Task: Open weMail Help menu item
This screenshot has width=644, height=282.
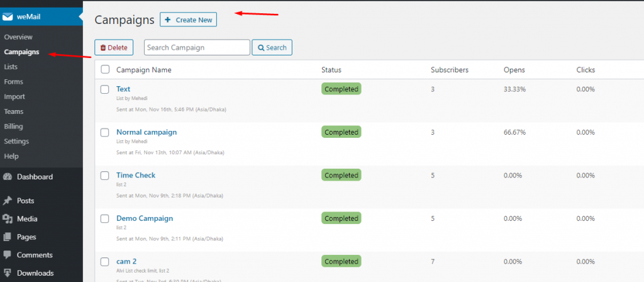Action: coord(11,156)
